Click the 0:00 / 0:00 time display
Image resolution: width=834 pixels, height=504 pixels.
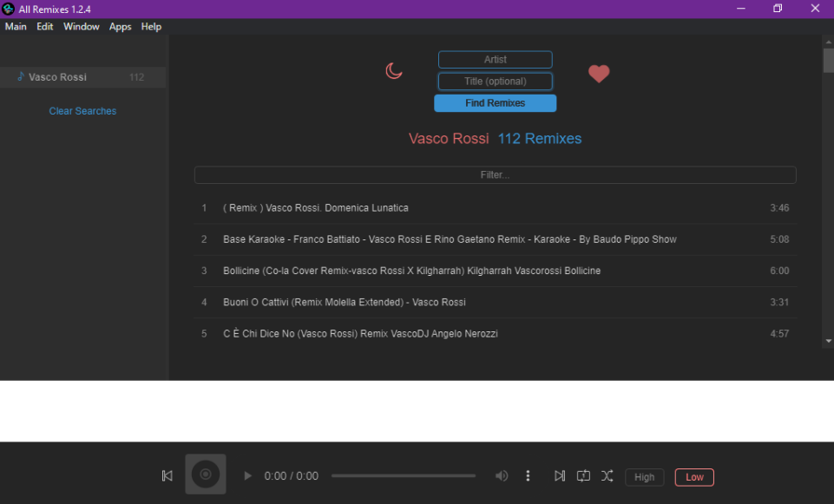coord(291,476)
